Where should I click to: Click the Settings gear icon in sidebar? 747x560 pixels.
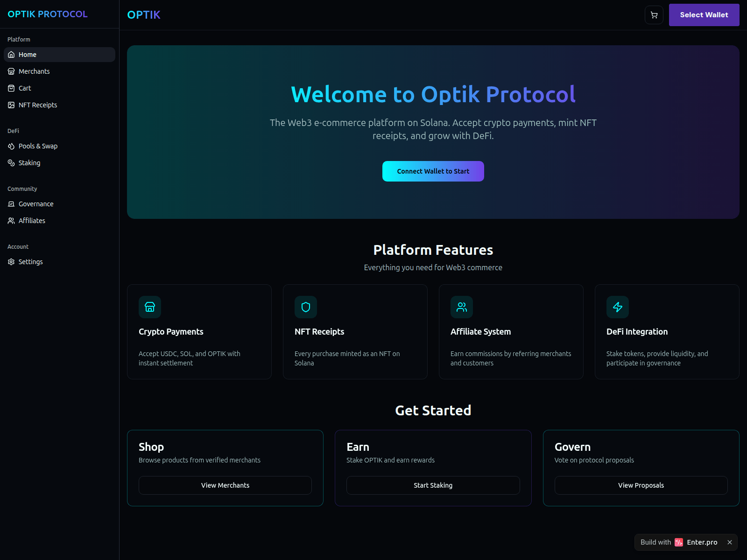tap(11, 262)
